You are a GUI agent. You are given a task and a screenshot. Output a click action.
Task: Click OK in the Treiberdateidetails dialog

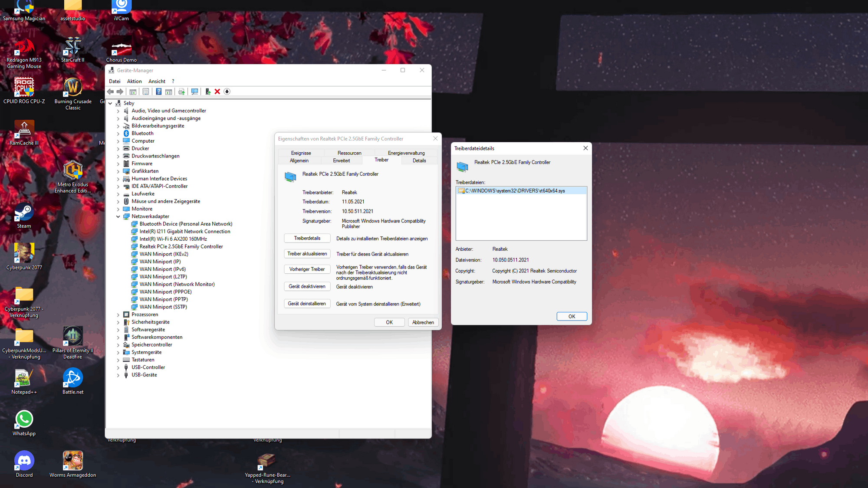click(572, 316)
